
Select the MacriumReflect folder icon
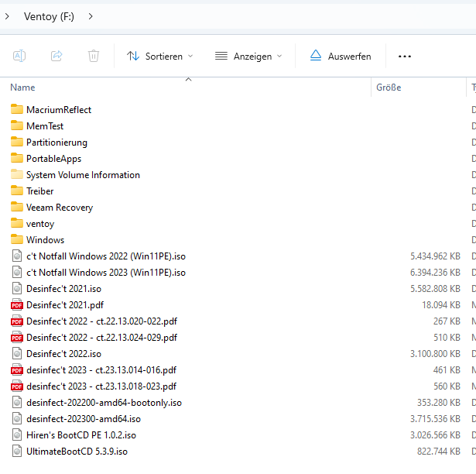coord(17,109)
